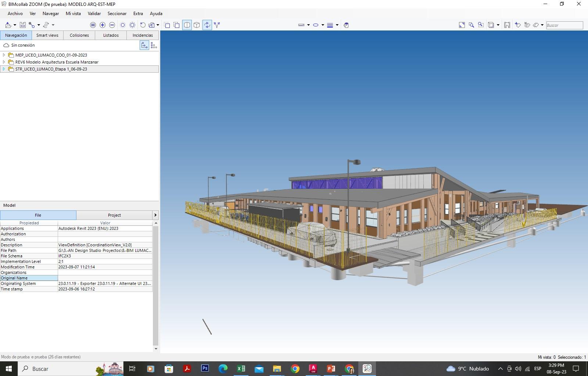Click the three-lines line thickness icon
The width and height of the screenshot is (588, 376).
coord(330,25)
